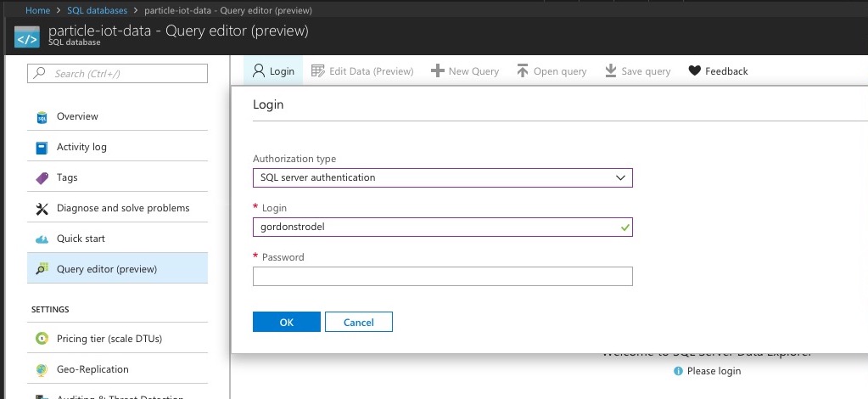Open Diagnose and solve problems

pos(117,208)
